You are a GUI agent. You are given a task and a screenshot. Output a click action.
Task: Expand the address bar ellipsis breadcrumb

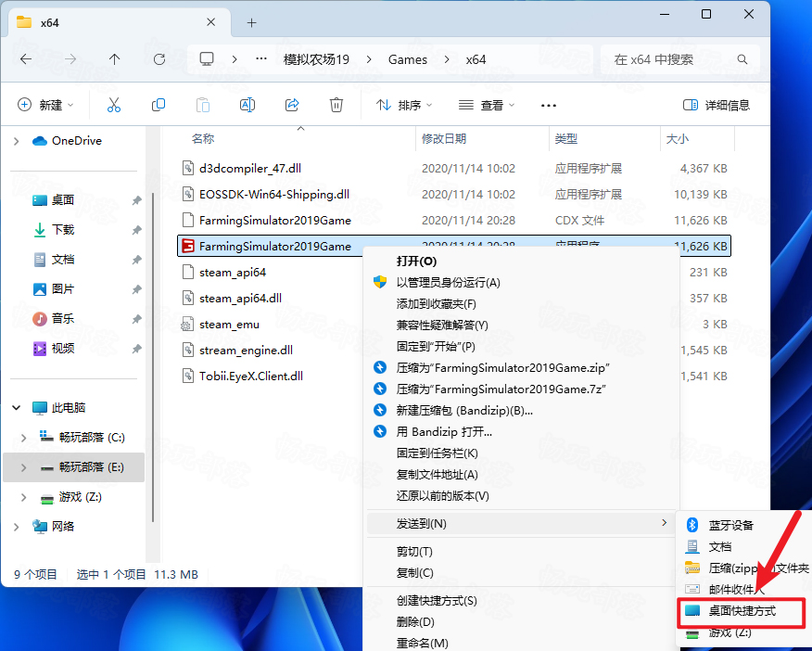261,59
